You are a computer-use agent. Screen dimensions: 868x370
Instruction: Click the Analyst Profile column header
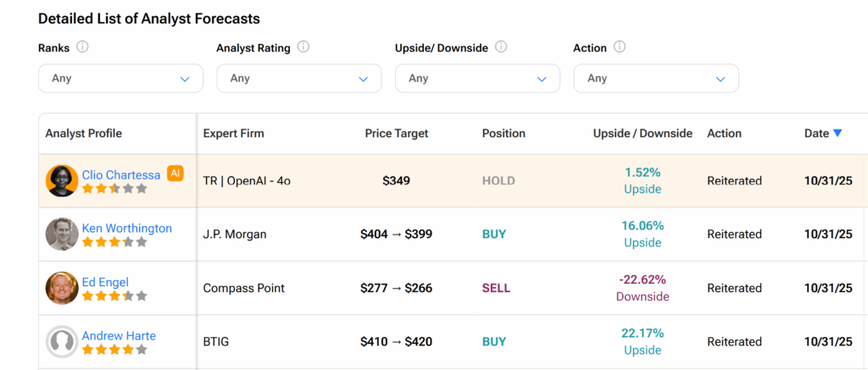coord(84,133)
